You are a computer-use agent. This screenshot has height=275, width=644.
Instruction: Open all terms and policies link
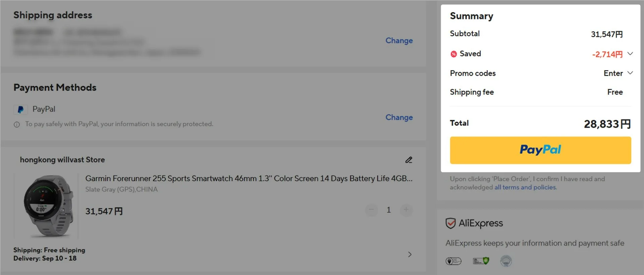pyautogui.click(x=525, y=187)
